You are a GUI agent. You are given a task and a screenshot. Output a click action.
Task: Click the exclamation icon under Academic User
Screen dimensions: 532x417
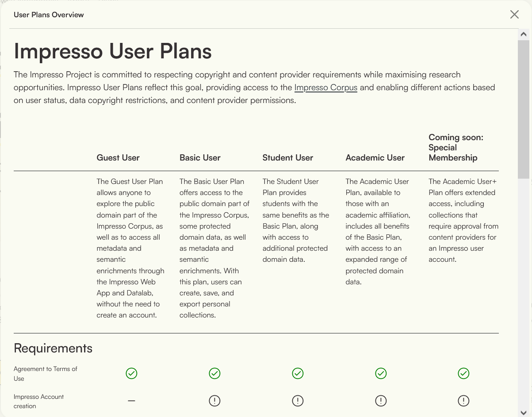pos(381,401)
